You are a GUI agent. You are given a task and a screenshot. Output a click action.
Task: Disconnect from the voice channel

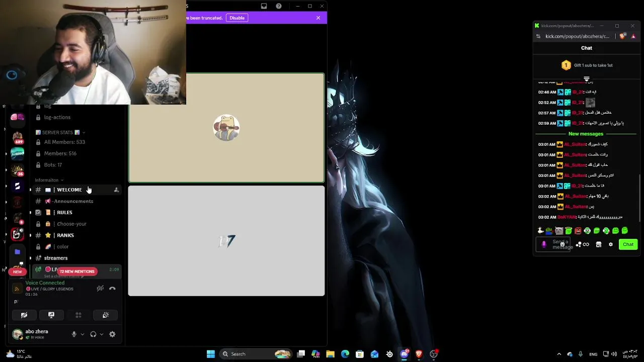click(112, 288)
